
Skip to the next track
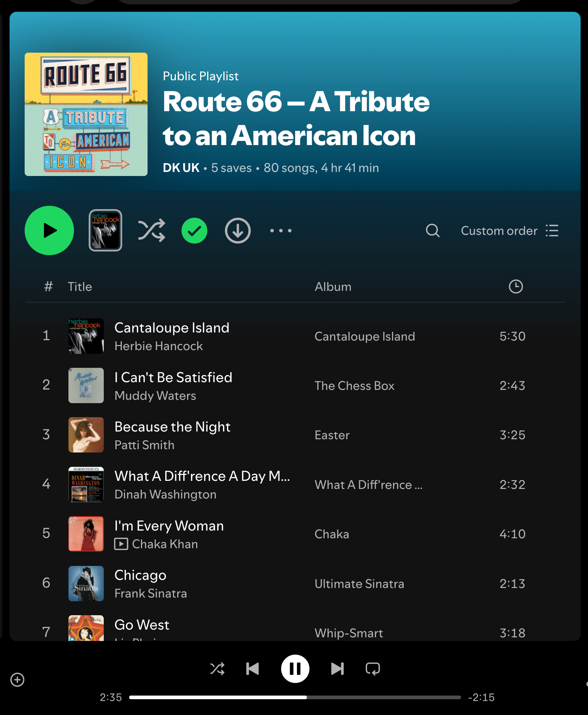[337, 669]
